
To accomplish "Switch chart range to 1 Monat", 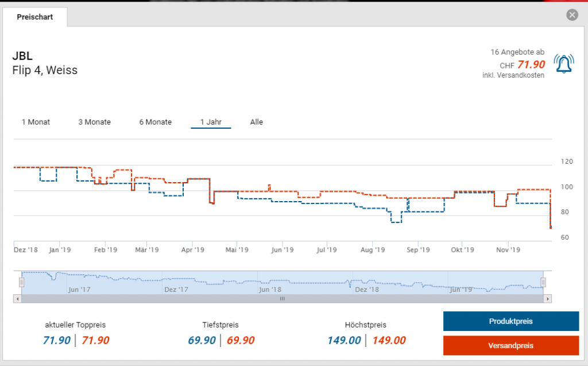I will pos(36,122).
